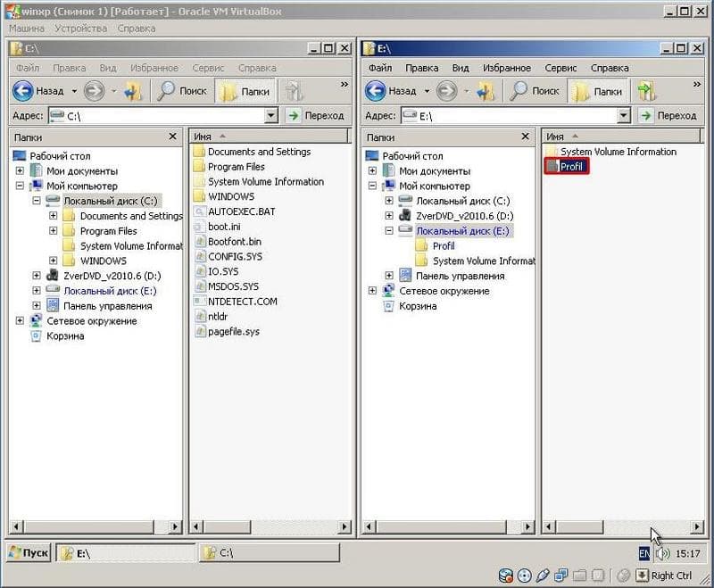
Task: Click EN language indicator in tray
Action: pos(643,553)
